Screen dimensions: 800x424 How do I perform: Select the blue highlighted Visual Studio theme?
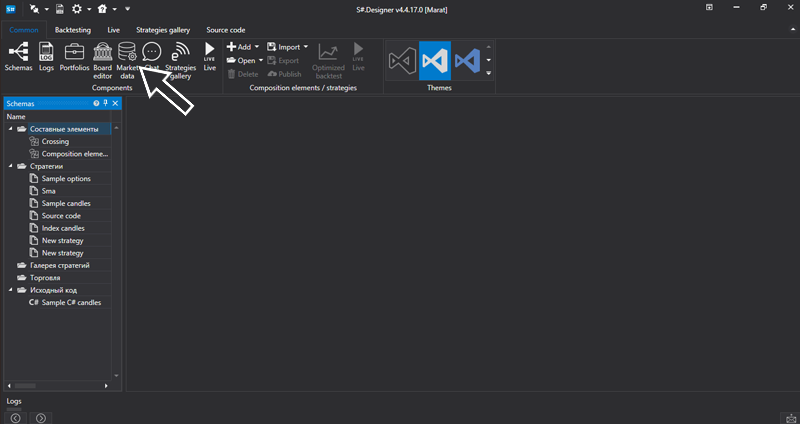(x=435, y=62)
